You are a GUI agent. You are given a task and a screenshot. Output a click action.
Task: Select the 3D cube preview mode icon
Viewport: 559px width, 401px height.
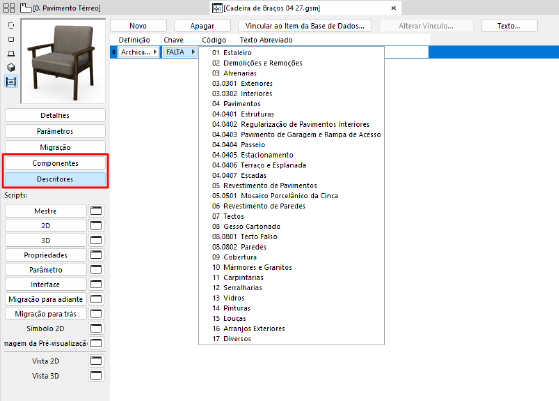pos(11,67)
